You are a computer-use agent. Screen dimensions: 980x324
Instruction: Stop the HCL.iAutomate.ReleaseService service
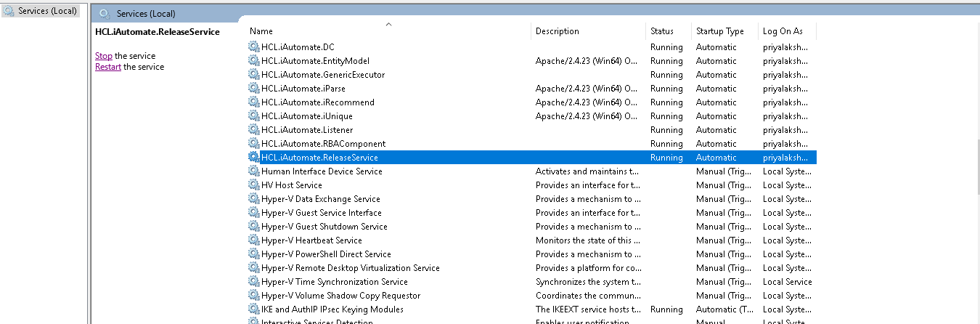(104, 56)
